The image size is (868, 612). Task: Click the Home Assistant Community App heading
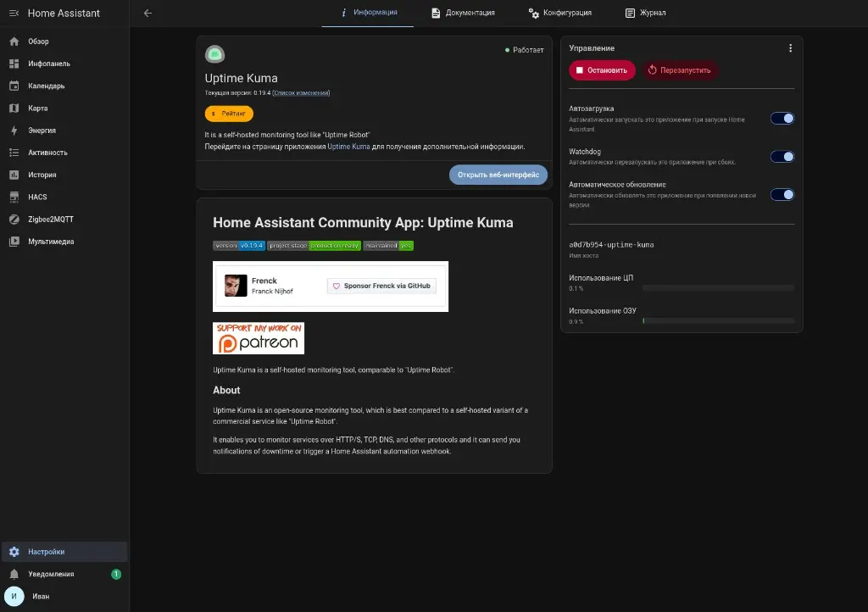(x=363, y=222)
